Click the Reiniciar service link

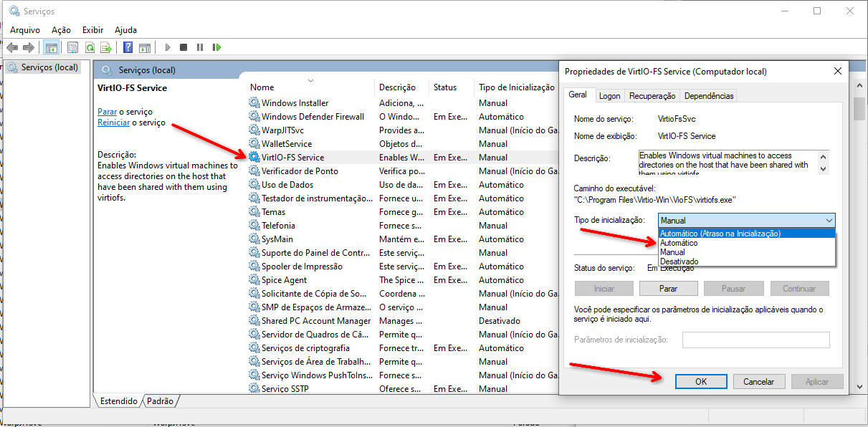113,123
